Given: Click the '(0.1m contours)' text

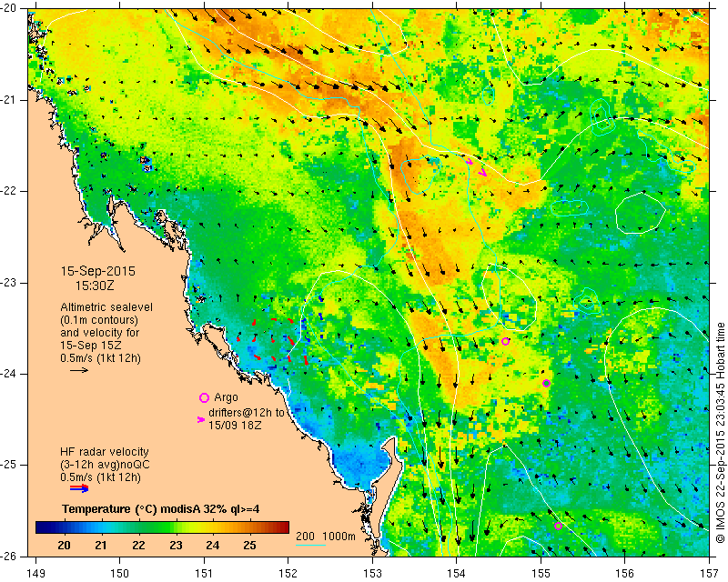Looking at the screenshot, I should (99, 320).
